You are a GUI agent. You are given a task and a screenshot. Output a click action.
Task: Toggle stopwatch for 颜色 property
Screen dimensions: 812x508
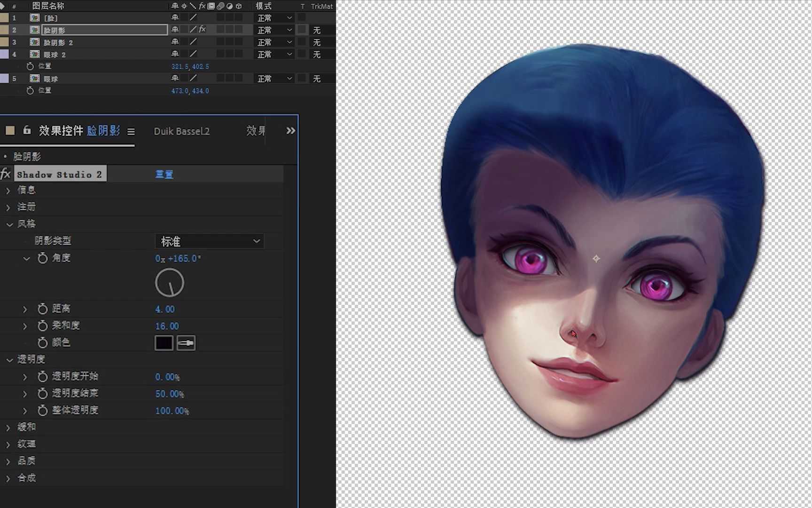coord(43,342)
